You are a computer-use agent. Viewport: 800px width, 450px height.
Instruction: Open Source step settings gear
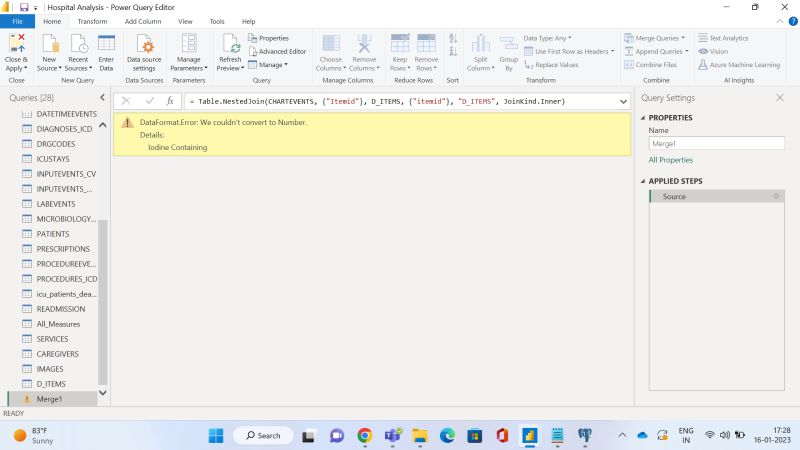(x=776, y=196)
